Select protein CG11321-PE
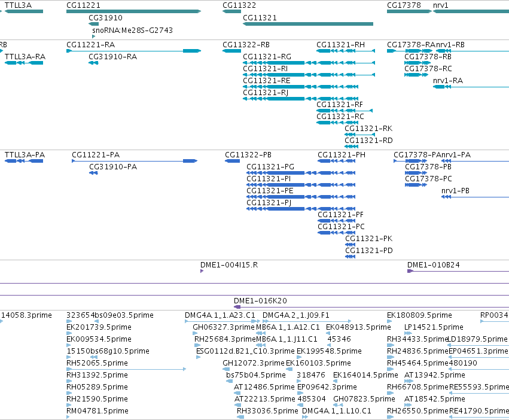This screenshot has width=509, height=420. click(270, 191)
